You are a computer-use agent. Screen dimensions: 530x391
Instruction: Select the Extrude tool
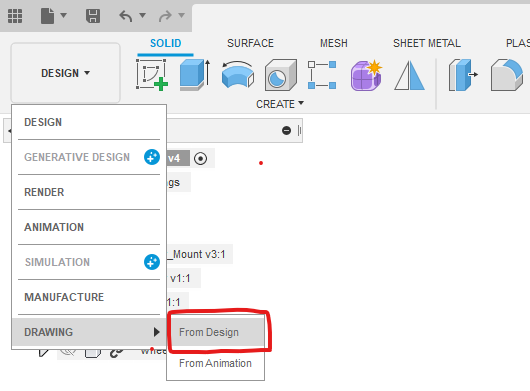point(195,75)
